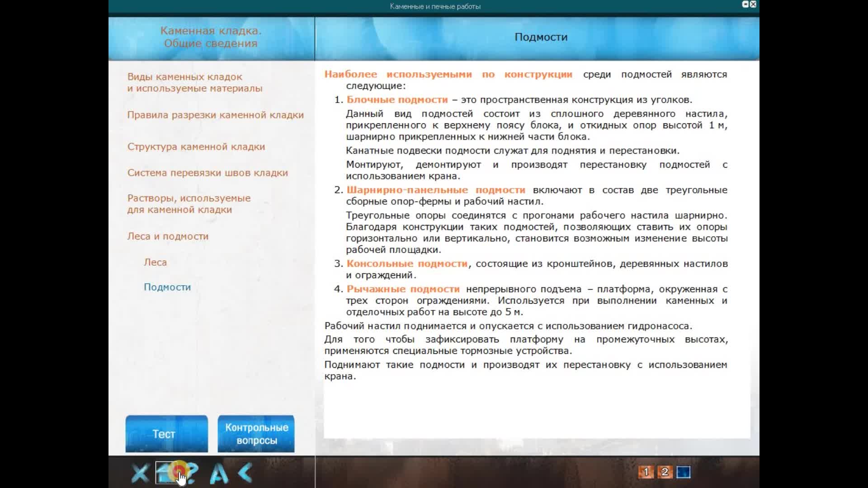
Task: Open help via the question mark icon
Action: coord(192,473)
